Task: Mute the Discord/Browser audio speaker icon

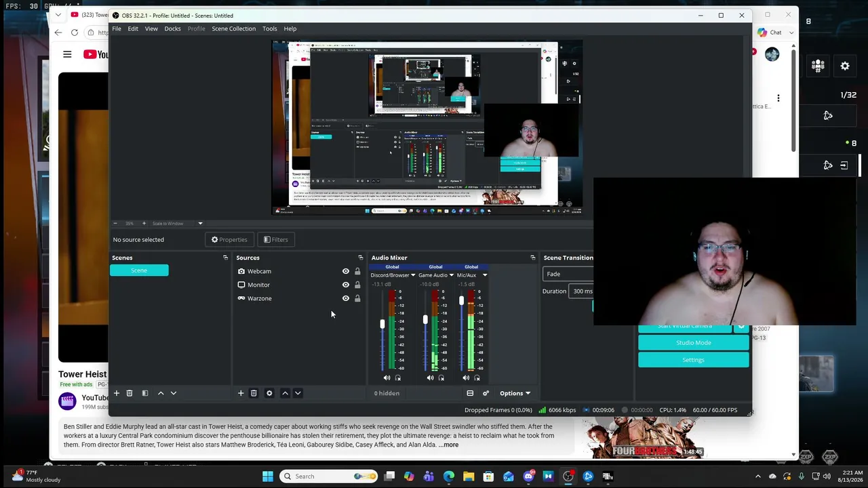Action: [x=387, y=378]
